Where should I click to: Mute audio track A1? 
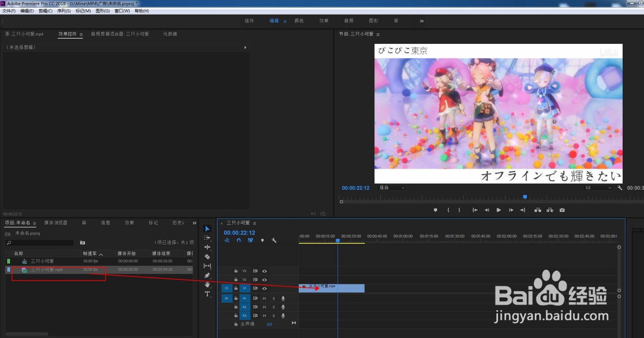point(264,299)
